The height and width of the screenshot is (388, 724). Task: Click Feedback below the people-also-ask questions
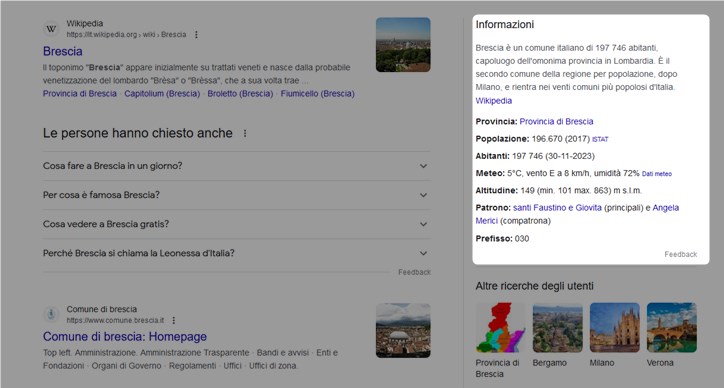414,273
